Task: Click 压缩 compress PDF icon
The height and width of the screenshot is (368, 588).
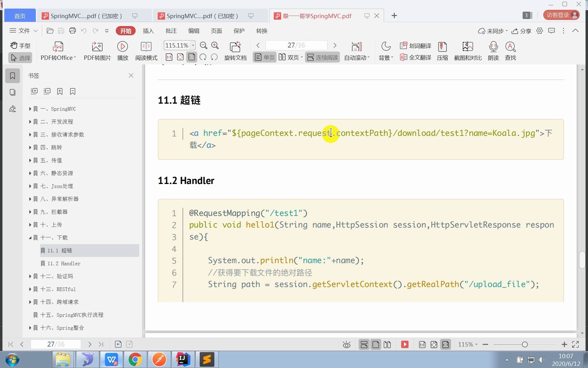Action: pos(442,51)
